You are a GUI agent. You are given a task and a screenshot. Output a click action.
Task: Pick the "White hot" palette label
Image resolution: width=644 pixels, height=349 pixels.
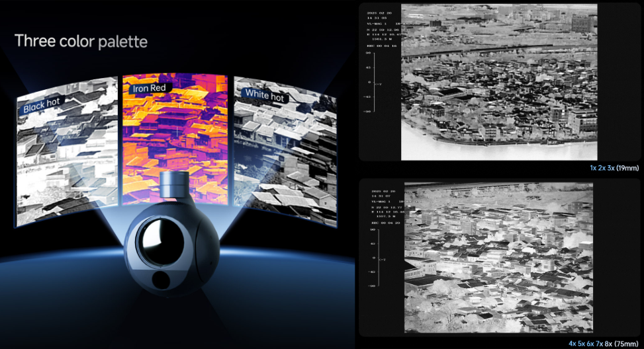point(265,95)
